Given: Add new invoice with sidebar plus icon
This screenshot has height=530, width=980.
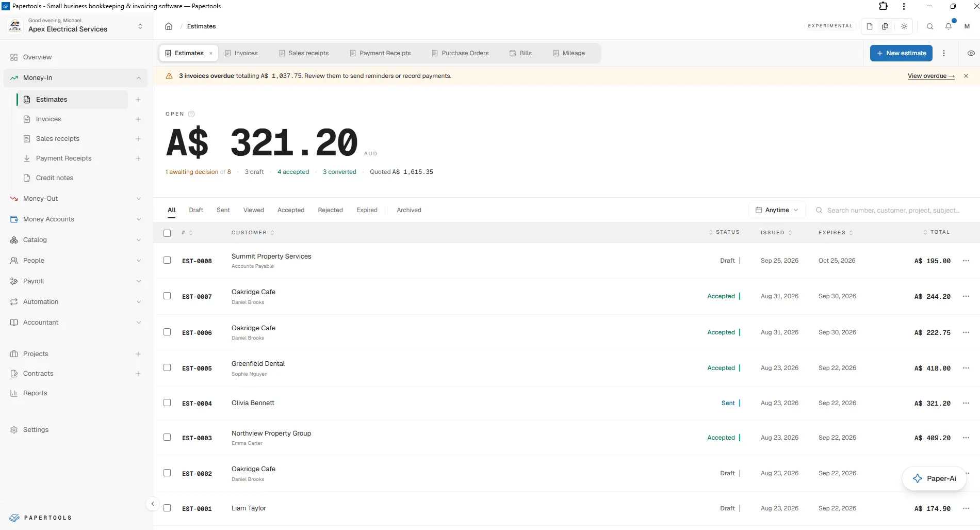Looking at the screenshot, I should tap(138, 119).
